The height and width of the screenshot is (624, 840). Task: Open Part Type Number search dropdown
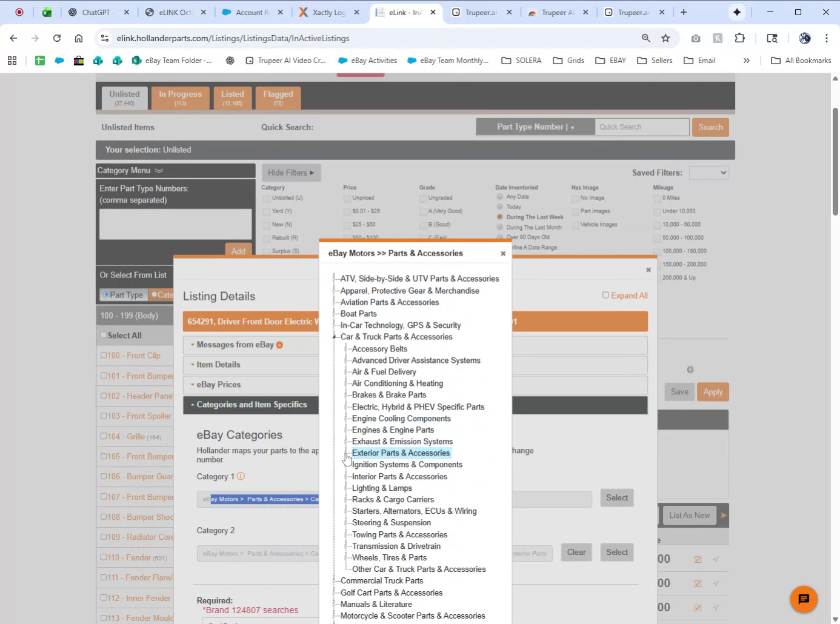click(535, 127)
